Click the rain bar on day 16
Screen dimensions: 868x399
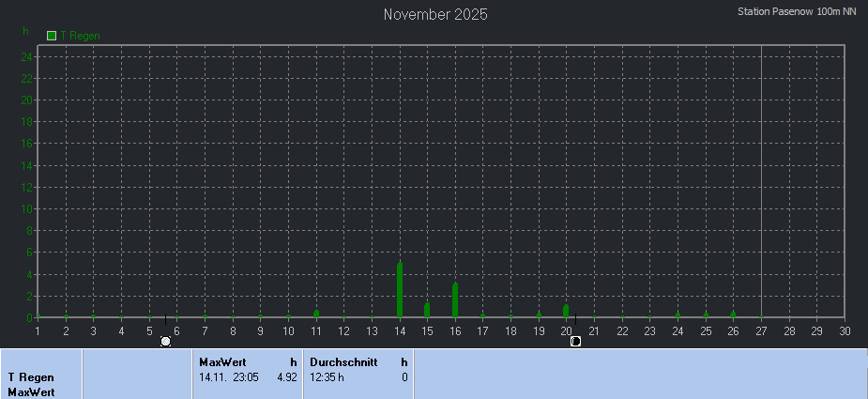[455, 300]
